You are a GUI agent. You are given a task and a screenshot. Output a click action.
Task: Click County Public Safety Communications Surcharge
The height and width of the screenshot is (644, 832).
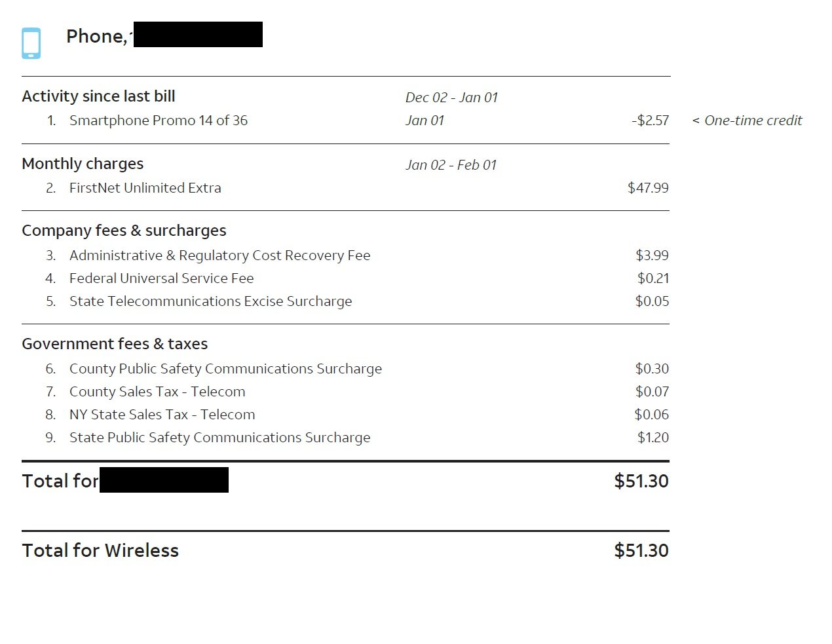click(225, 369)
